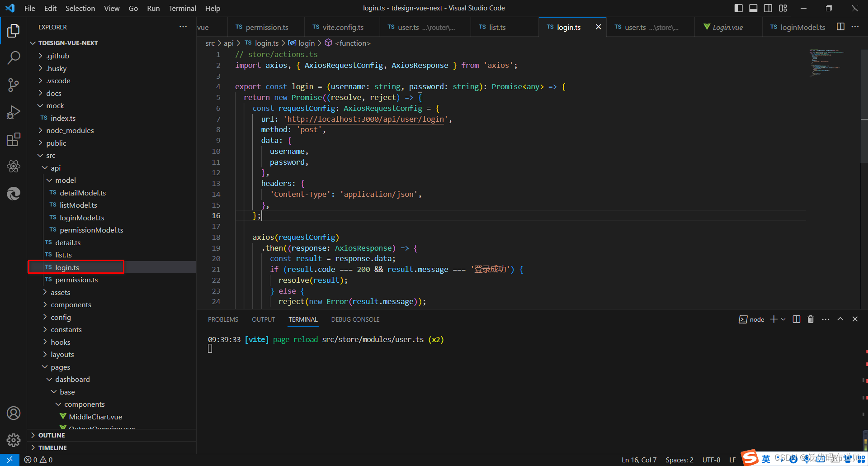Toggle the Secondary Side Bar
The width and height of the screenshot is (868, 466).
pyautogui.click(x=768, y=8)
